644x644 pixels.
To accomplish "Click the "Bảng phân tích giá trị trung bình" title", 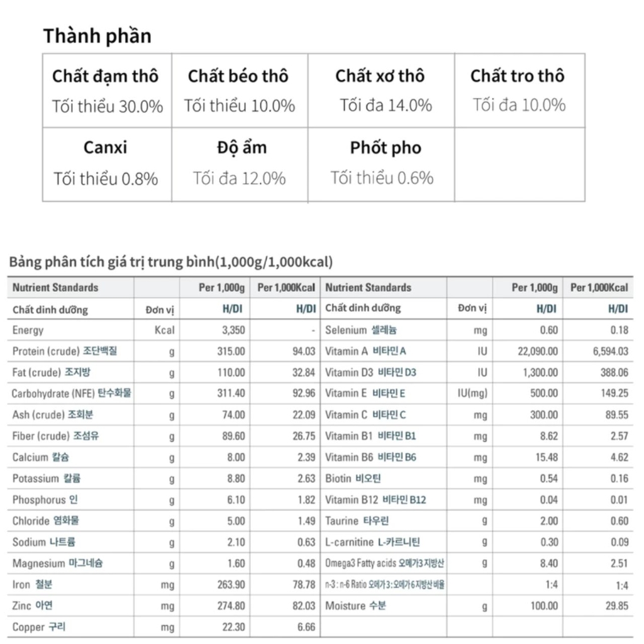I will tap(170, 262).
